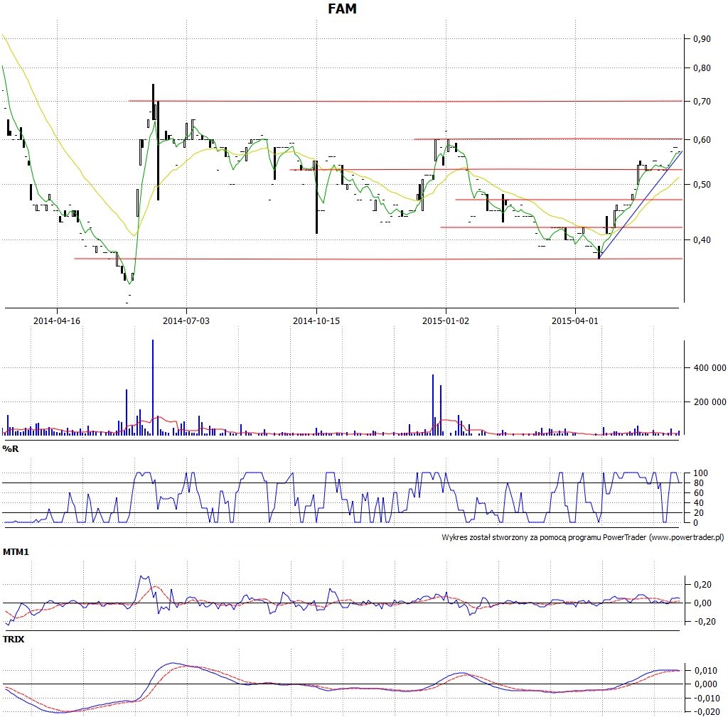Click the %R axis value 20
728x717 pixels.
(x=698, y=513)
